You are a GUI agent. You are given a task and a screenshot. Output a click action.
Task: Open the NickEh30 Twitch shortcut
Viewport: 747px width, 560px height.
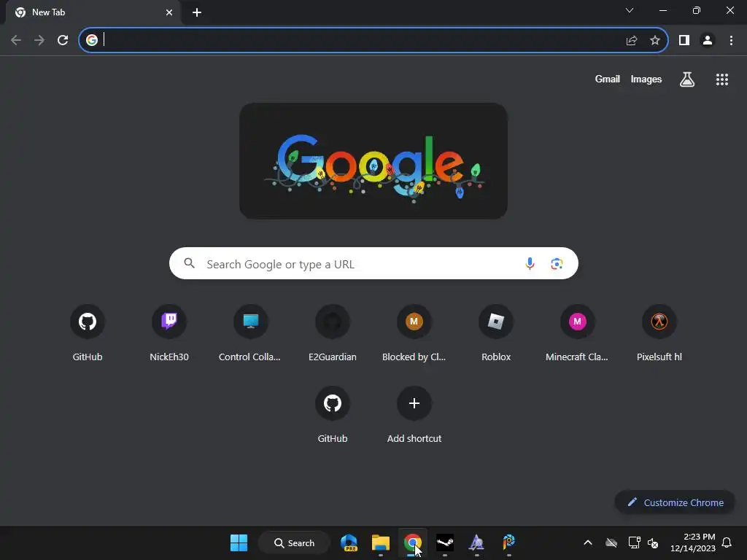169,333
